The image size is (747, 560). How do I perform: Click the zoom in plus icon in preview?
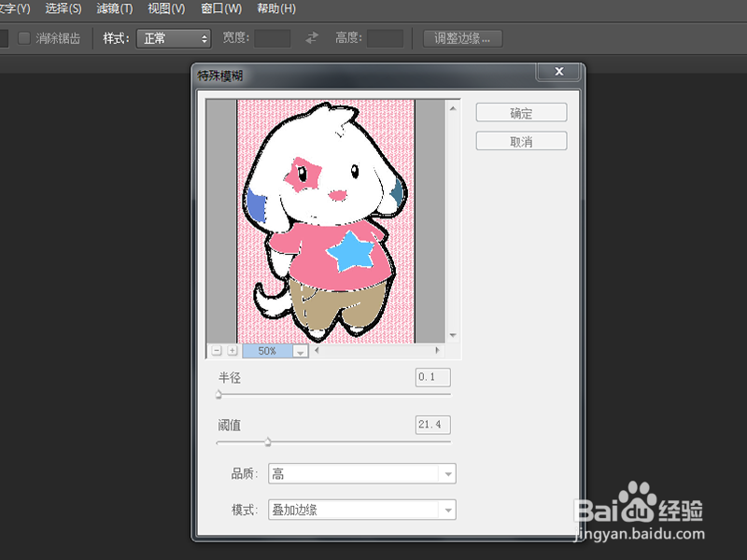click(x=232, y=351)
